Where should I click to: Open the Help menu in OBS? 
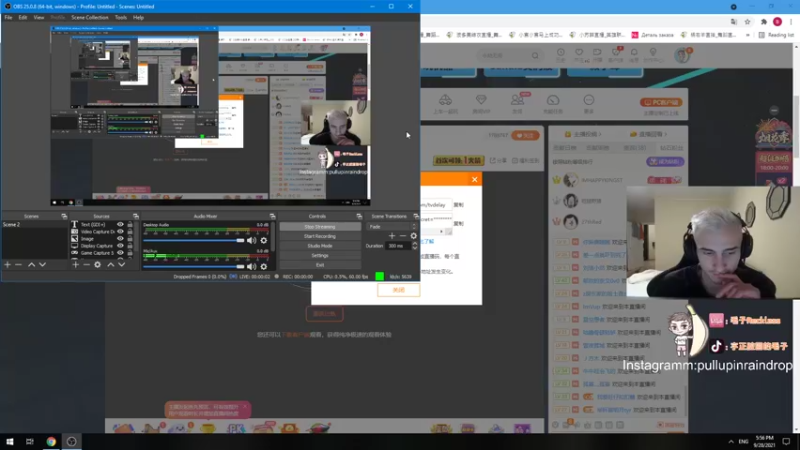click(138, 17)
